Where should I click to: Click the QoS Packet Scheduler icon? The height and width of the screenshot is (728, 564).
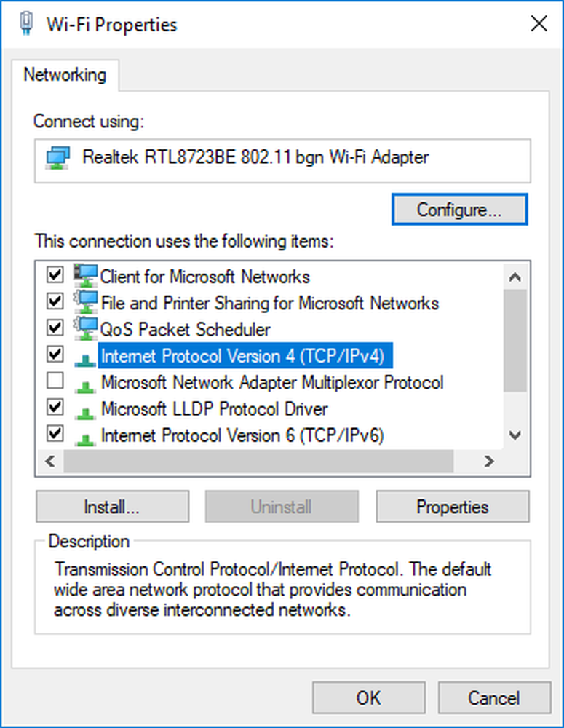[84, 329]
